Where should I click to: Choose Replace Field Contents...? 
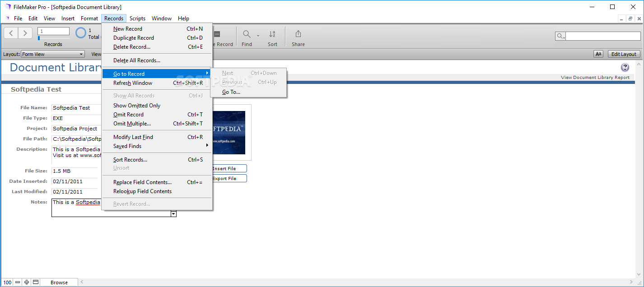[x=157, y=182]
